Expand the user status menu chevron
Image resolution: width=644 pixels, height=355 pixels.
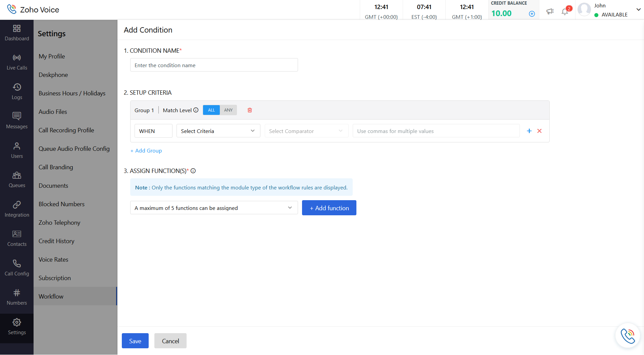point(639,9)
